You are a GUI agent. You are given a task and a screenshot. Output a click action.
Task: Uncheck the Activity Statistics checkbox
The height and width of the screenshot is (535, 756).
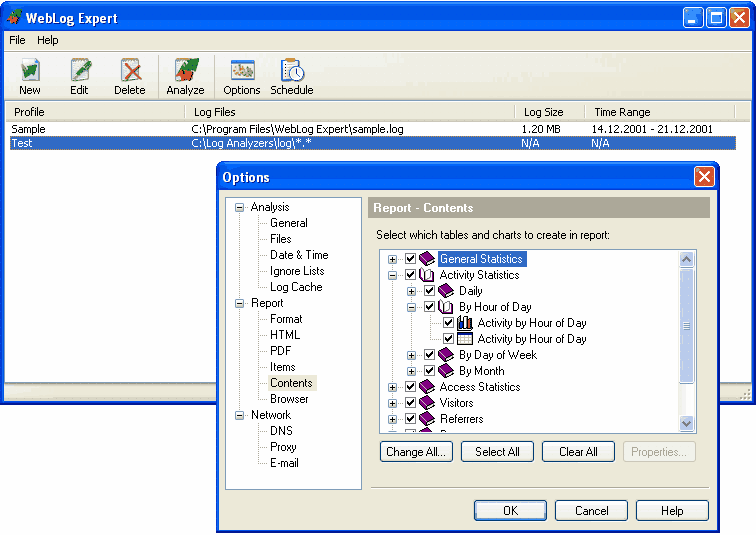(410, 275)
